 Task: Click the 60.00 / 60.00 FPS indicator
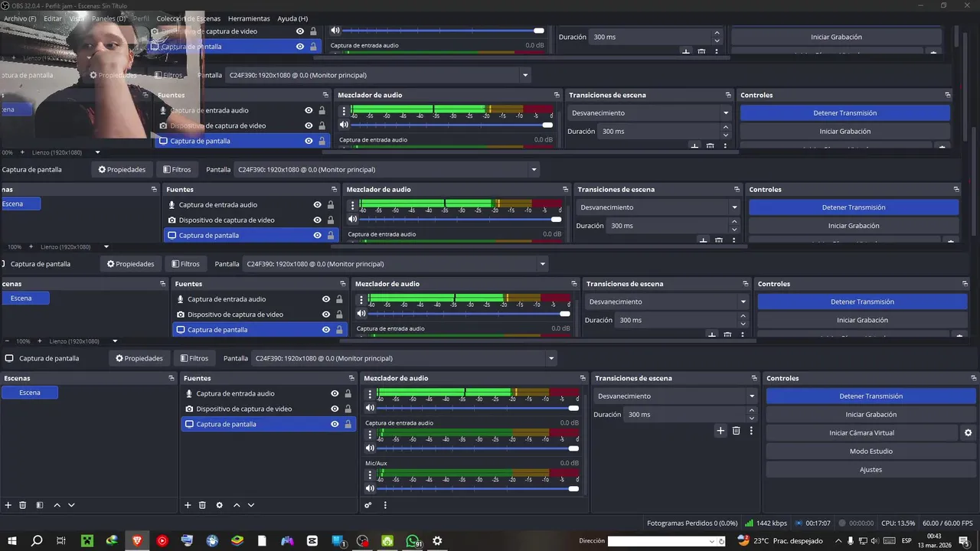point(948,523)
